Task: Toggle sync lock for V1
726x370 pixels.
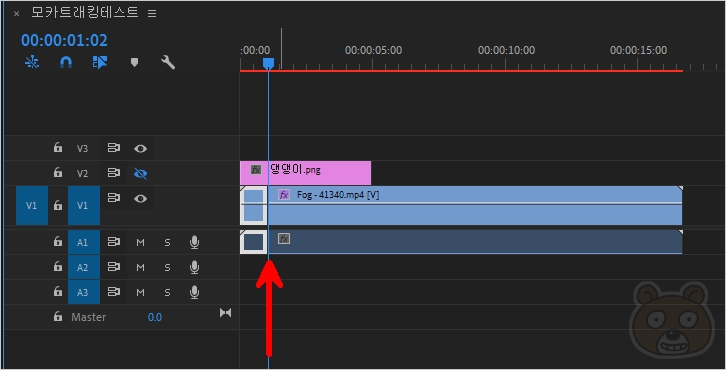Action: point(113,198)
